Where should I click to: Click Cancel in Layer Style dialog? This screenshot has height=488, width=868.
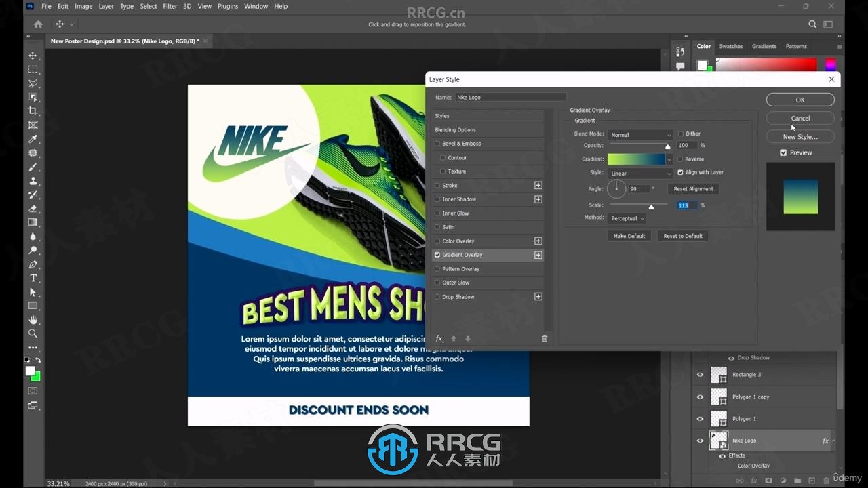coord(800,118)
